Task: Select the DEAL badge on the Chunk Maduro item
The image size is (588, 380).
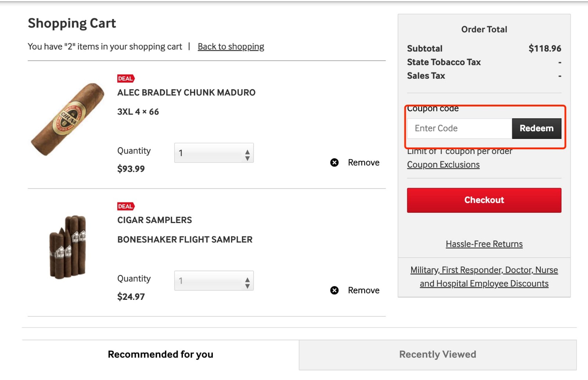Action: [x=125, y=78]
